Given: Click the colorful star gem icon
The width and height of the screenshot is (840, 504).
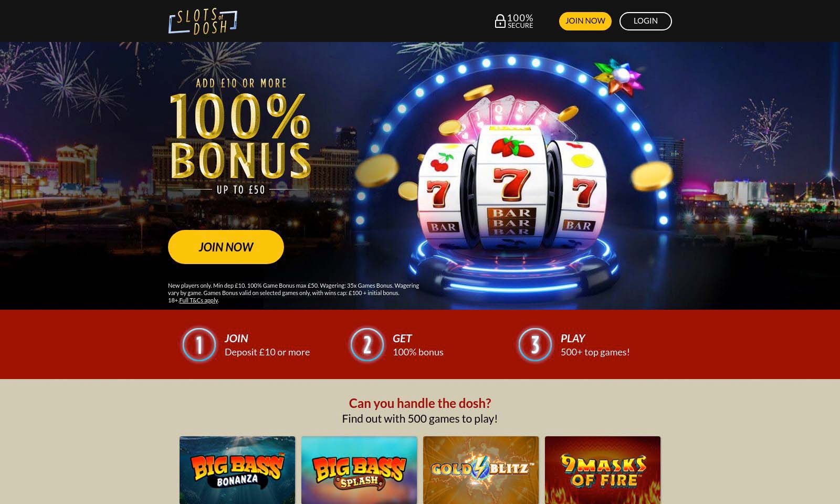Looking at the screenshot, I should coord(619,77).
